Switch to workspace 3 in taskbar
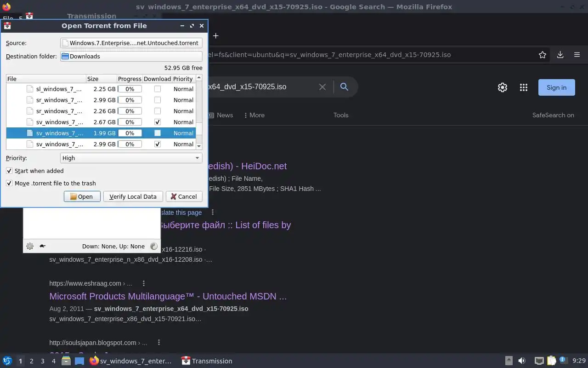The width and height of the screenshot is (588, 368). point(42,361)
